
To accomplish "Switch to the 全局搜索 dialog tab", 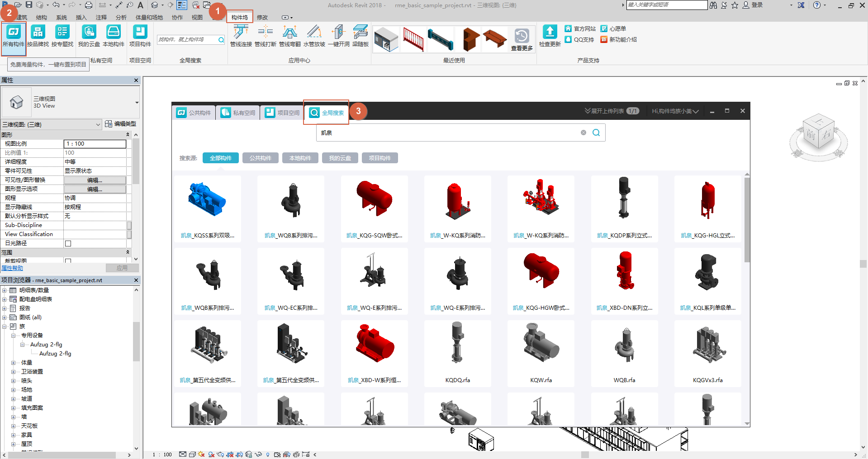I will coord(327,113).
